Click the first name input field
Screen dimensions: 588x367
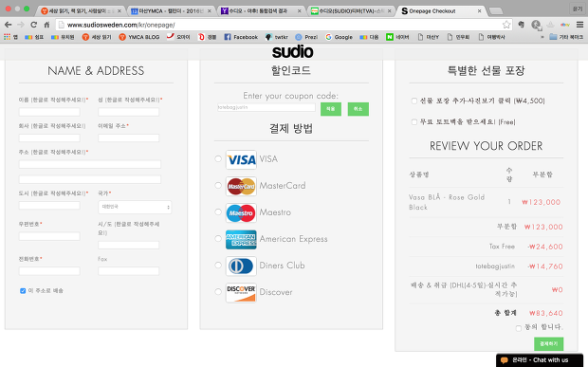click(49, 112)
